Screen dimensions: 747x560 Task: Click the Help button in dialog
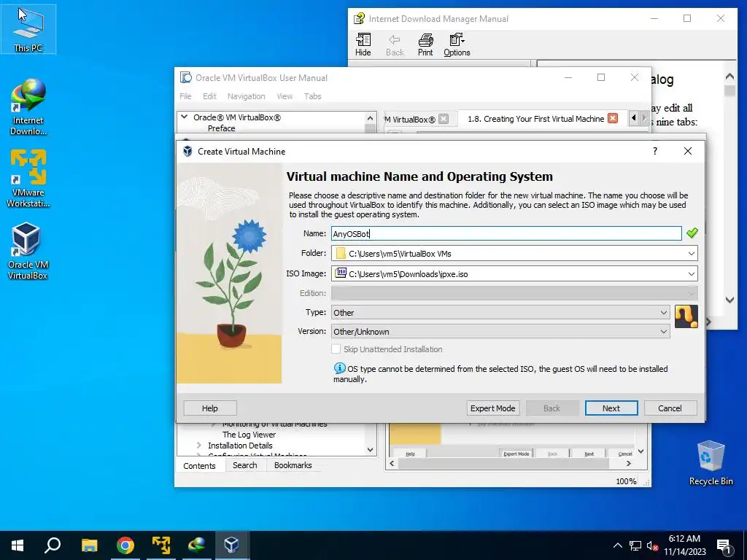(210, 408)
